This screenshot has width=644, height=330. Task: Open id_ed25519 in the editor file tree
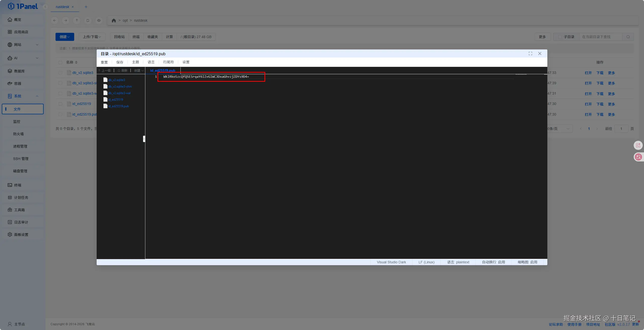click(116, 100)
